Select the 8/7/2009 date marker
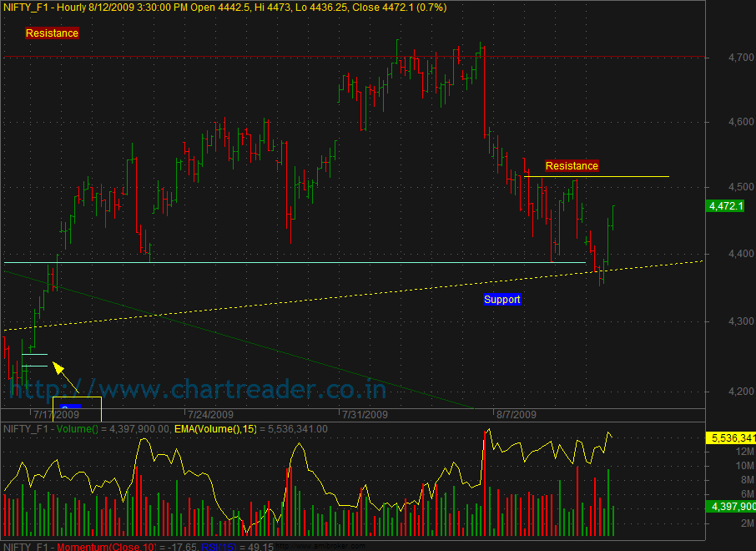 pyautogui.click(x=515, y=414)
